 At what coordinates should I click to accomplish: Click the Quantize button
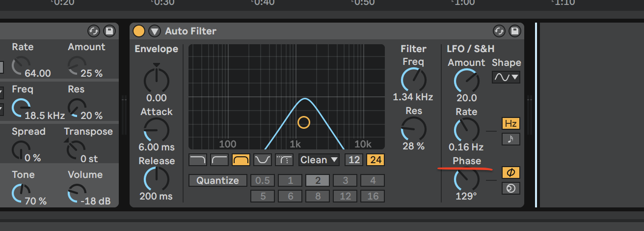[217, 180]
